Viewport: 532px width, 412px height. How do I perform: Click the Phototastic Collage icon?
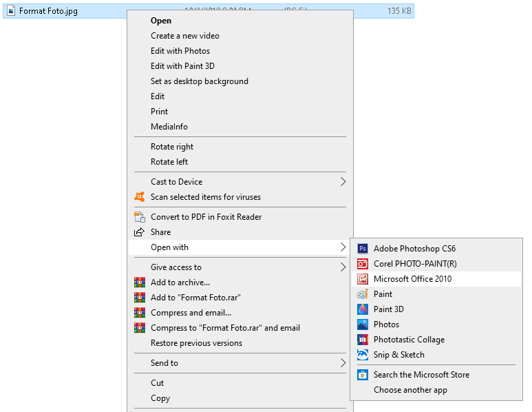click(x=363, y=340)
